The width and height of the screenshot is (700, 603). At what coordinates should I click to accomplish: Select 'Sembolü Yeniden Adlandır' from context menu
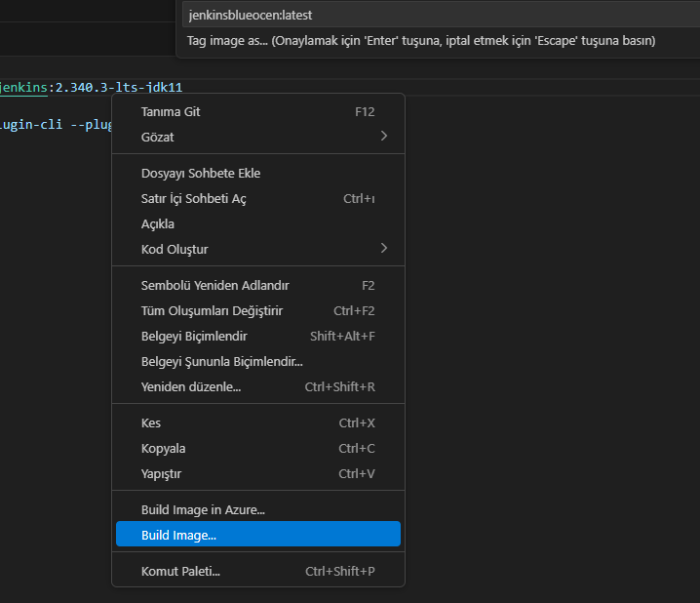pos(215,286)
